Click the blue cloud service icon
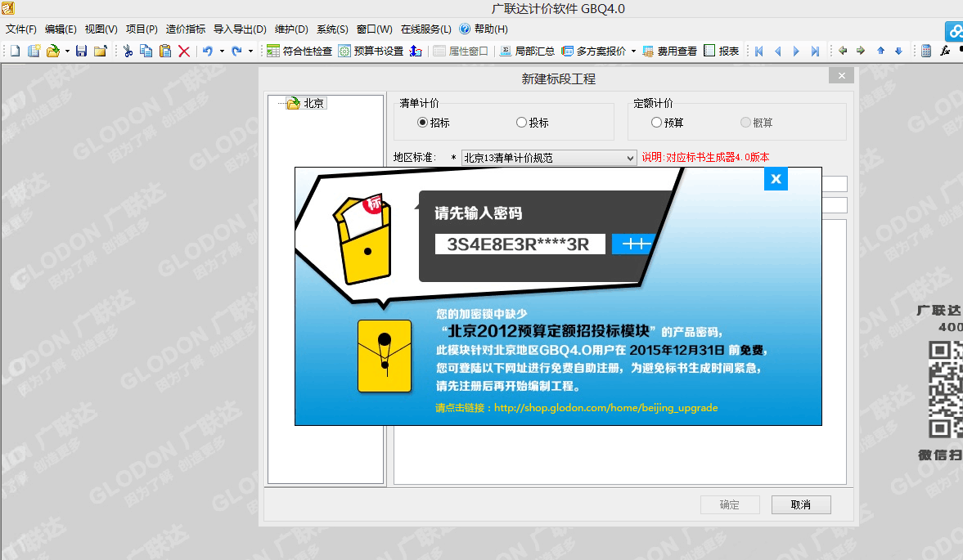The image size is (963, 560). coord(955,31)
